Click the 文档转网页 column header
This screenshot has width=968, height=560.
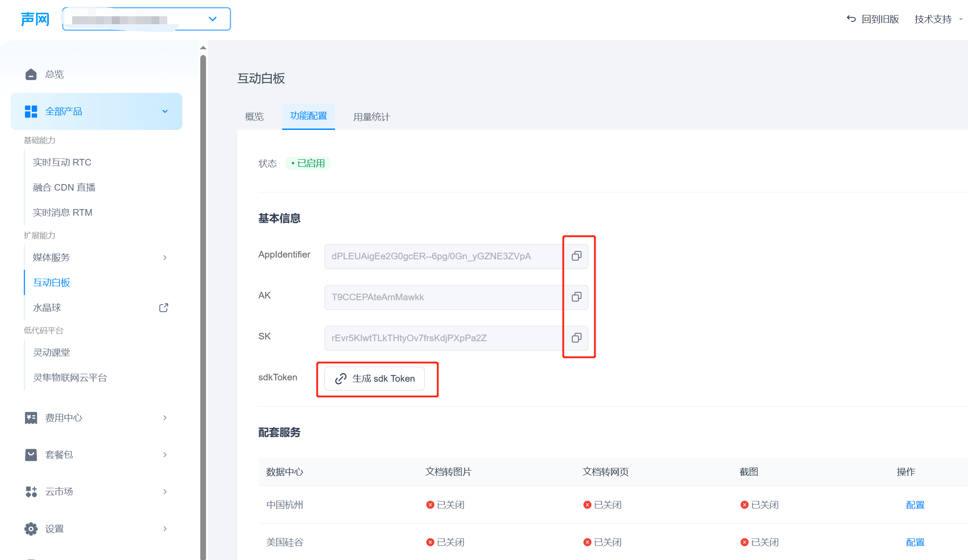pyautogui.click(x=606, y=472)
